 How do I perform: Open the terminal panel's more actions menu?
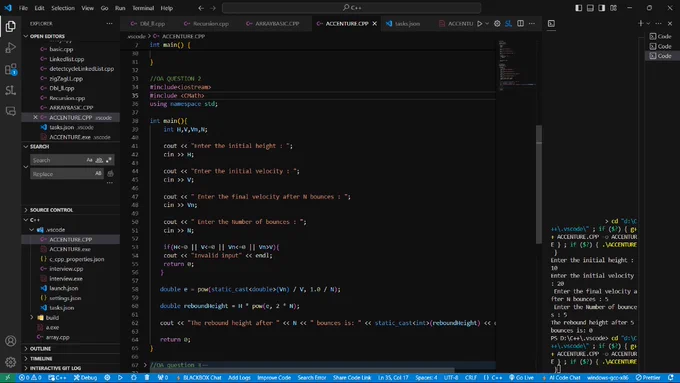pos(658,23)
